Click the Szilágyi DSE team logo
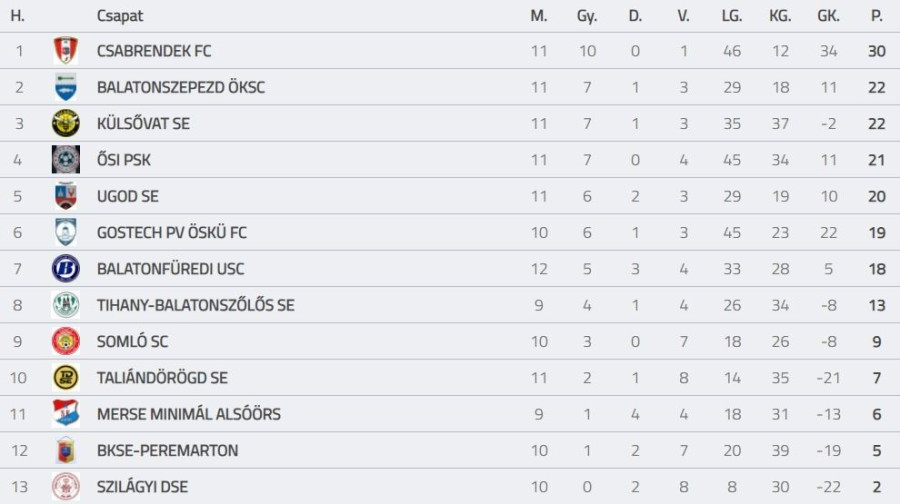The image size is (900, 504). click(x=65, y=487)
